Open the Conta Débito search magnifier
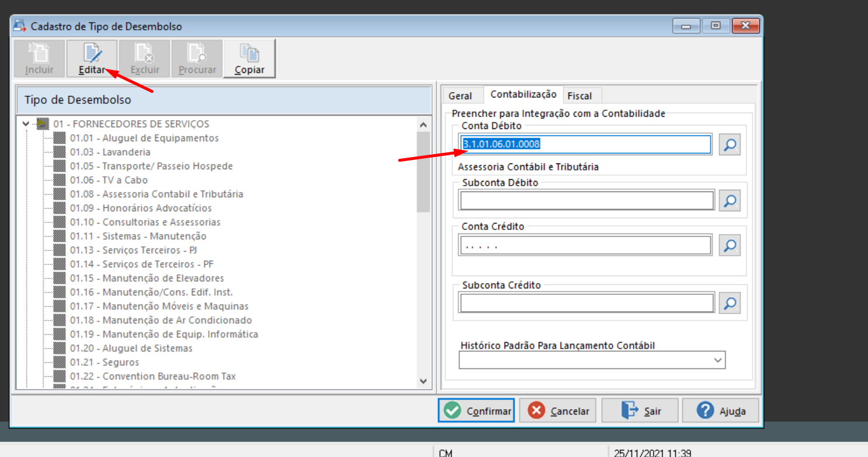Viewport: 868px width, 457px height. point(730,145)
